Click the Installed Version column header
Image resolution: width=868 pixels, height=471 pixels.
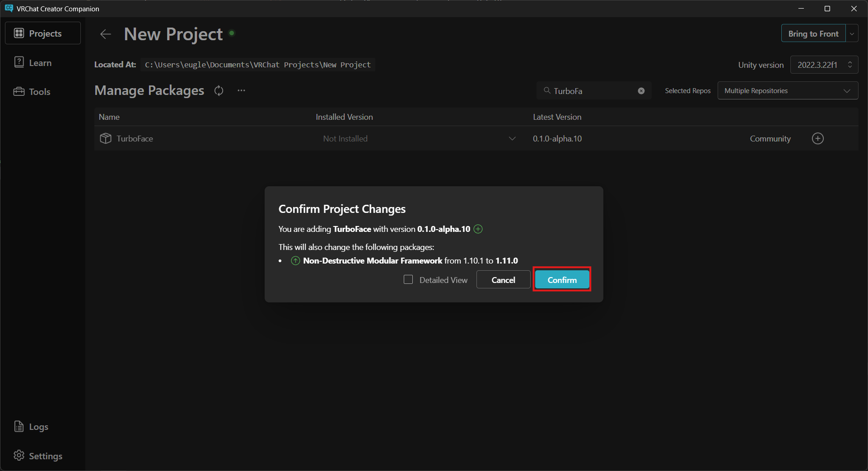click(x=344, y=117)
